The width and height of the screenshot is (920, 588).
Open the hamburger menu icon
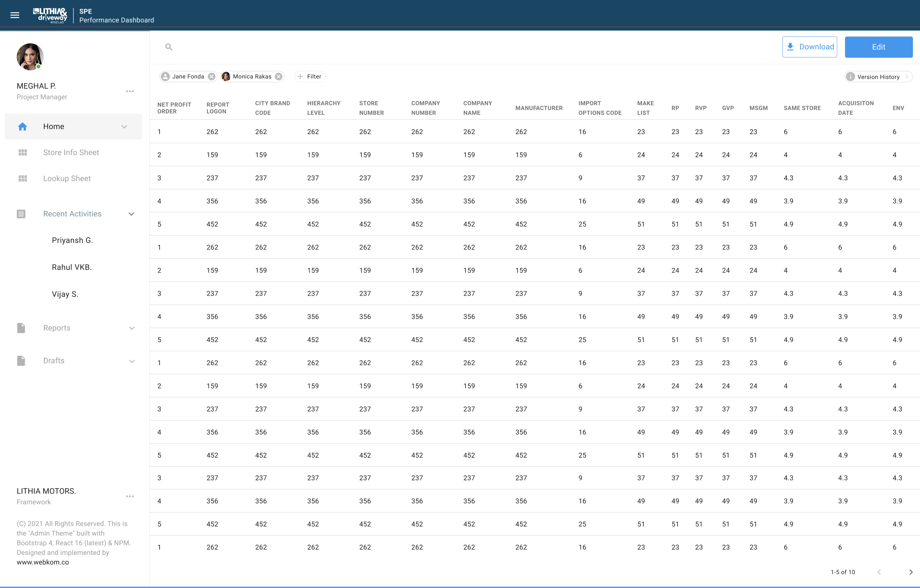point(15,15)
